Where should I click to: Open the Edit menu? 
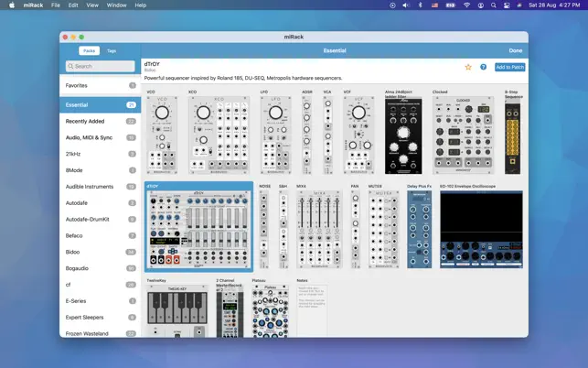click(73, 5)
